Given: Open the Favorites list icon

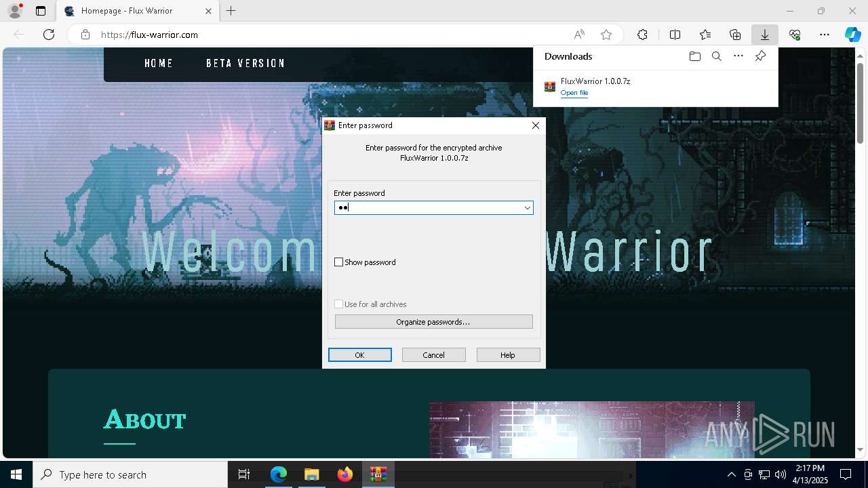Looking at the screenshot, I should (x=705, y=35).
